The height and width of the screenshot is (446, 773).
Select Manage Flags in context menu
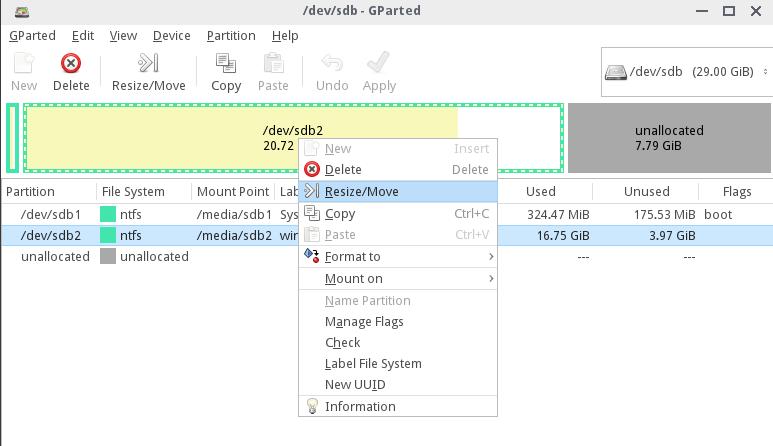tap(364, 322)
